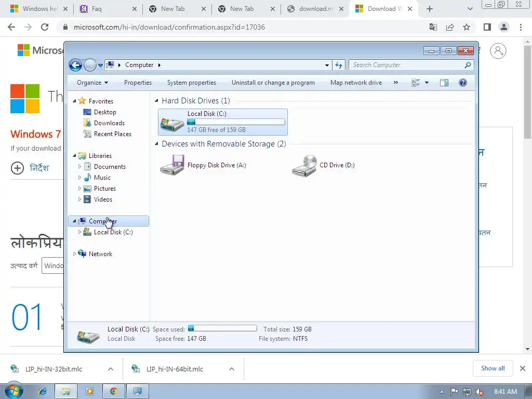
Task: Toggle the preview pane icon
Action: point(444,83)
